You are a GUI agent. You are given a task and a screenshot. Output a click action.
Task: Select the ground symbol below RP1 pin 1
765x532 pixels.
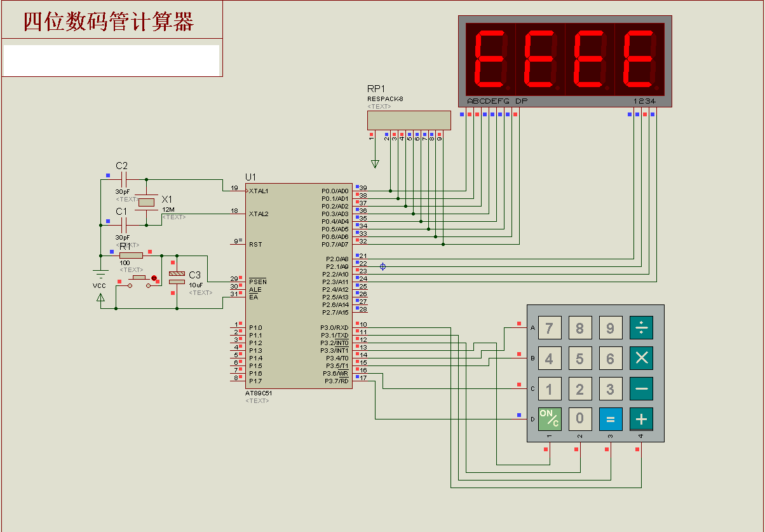[x=375, y=164]
